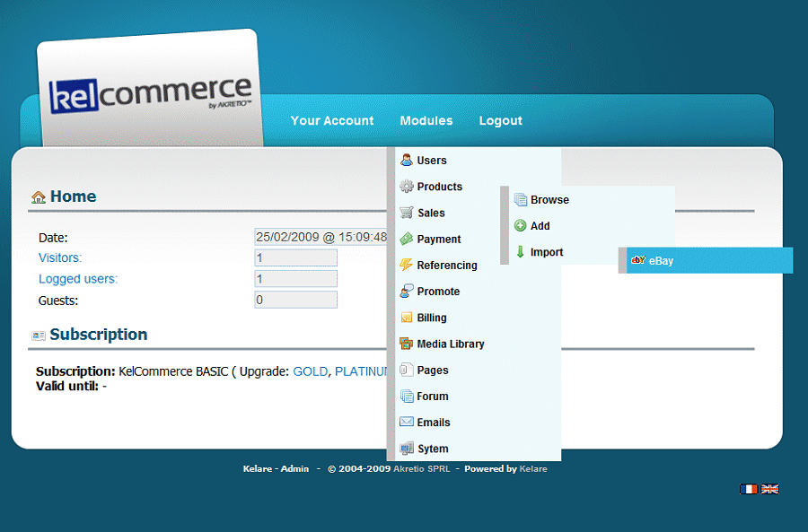Click the Media Library icon
Screen dimensions: 808x532
pyautogui.click(x=407, y=344)
